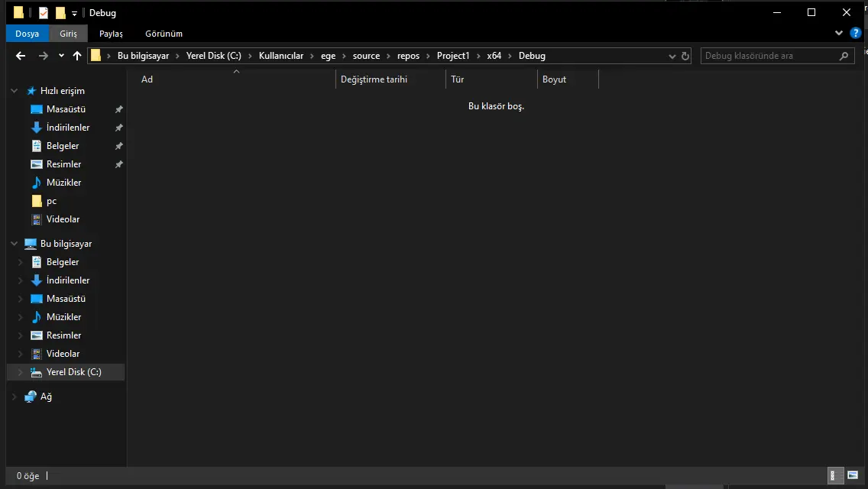Click the search magnifier icon
The height and width of the screenshot is (489, 868).
click(x=844, y=56)
